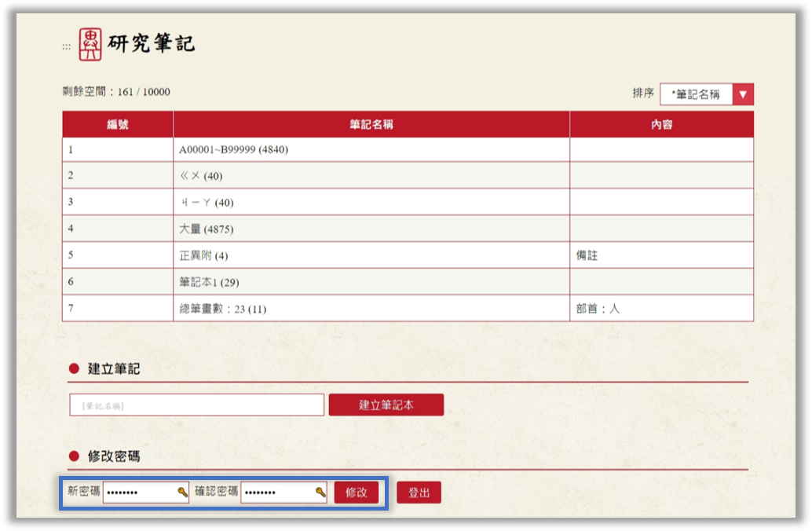Click the red seal logo icon
Image resolution: width=812 pixels, height=531 pixels.
point(90,45)
